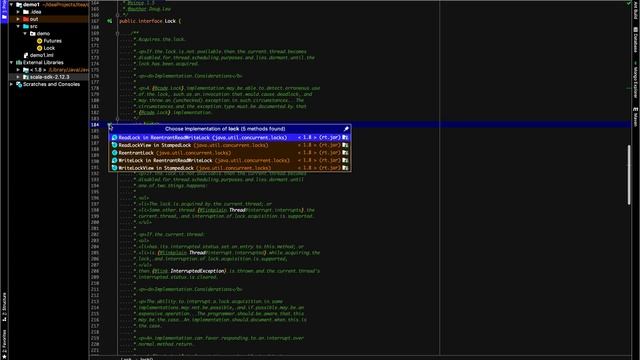The height and width of the screenshot is (360, 640).
Task: Select Scratches and Consoles label
Action: (51, 84)
